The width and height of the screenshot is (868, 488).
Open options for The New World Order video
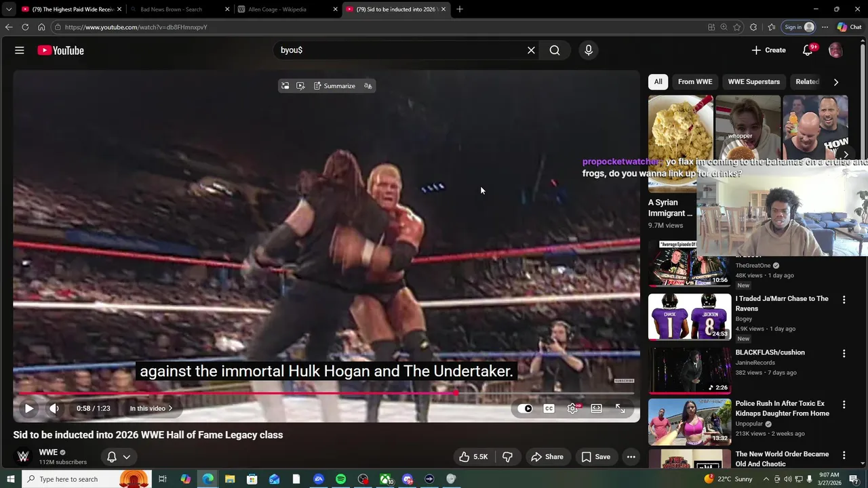pos(844,455)
